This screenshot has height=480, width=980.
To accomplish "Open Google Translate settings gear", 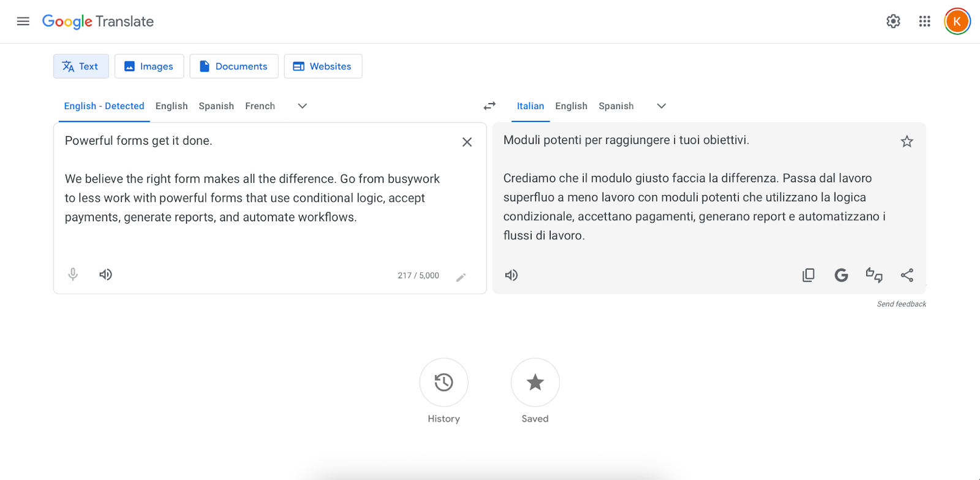I will click(893, 21).
